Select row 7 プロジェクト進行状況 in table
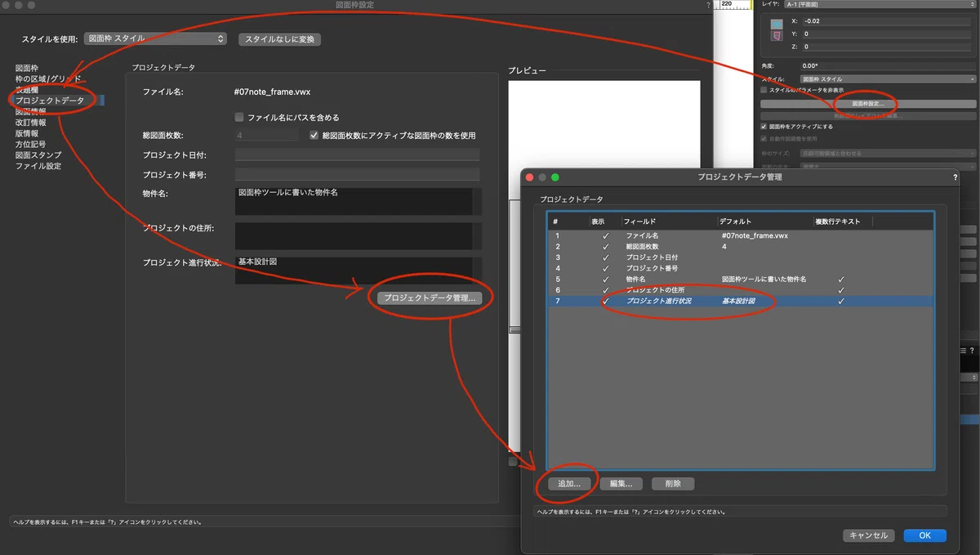Image resolution: width=980 pixels, height=555 pixels. 741,301
